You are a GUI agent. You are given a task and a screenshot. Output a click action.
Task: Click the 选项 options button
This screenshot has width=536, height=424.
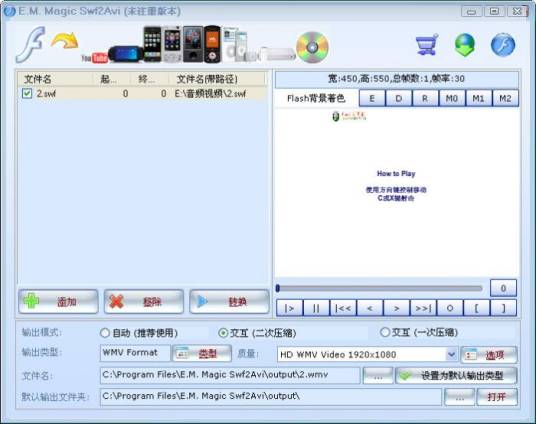click(x=489, y=355)
